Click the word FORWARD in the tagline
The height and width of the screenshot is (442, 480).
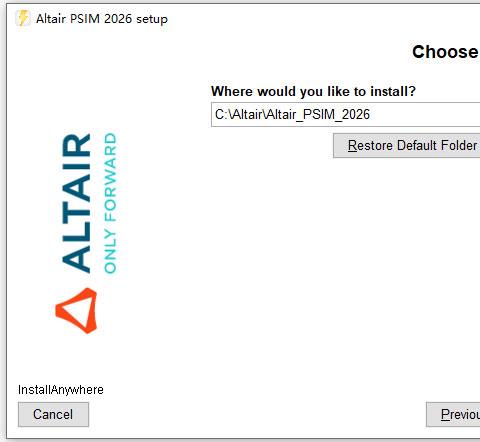(x=110, y=177)
